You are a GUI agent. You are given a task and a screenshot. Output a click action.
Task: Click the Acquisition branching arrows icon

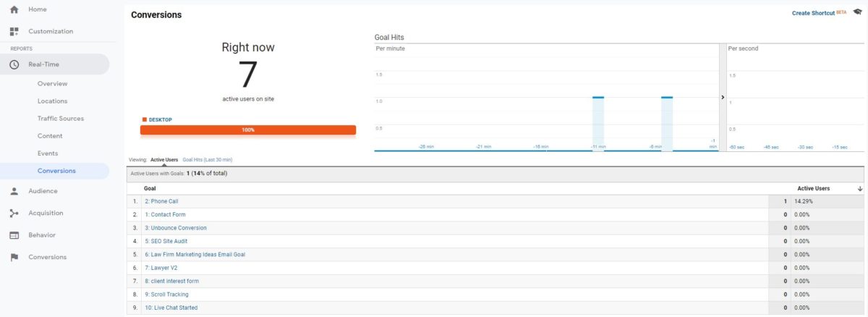coord(14,213)
